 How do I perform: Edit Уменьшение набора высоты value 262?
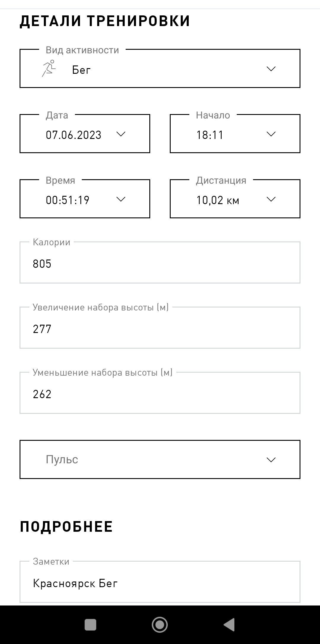click(160, 393)
